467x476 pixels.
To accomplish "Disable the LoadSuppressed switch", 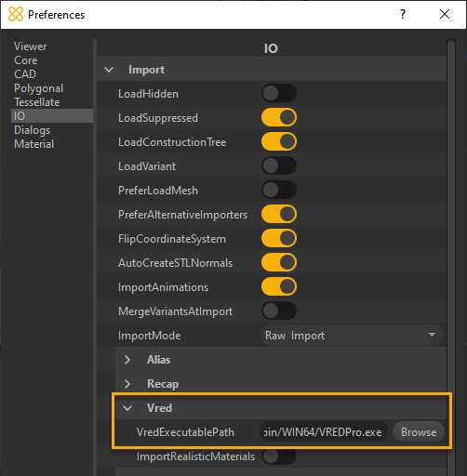I will point(279,117).
